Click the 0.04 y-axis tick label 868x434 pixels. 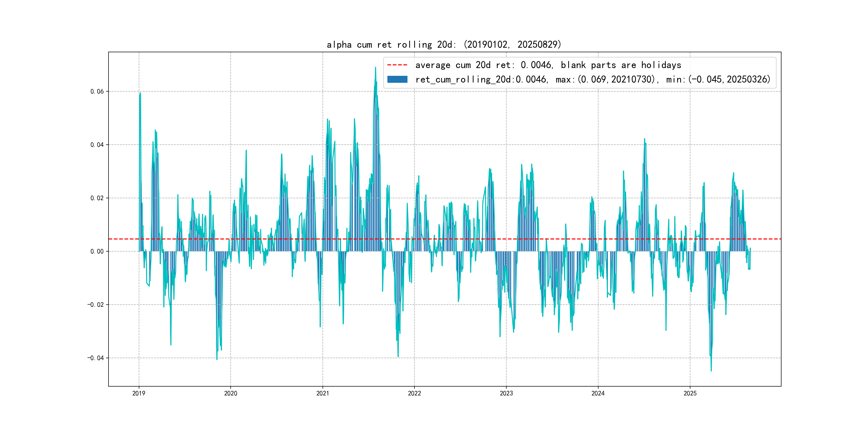97,145
